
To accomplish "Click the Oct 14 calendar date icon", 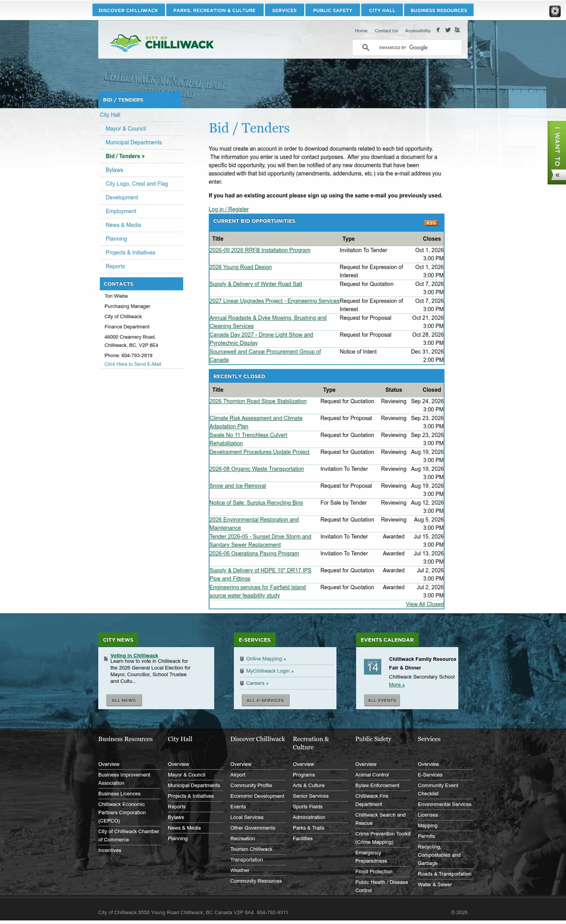I will coord(373,666).
